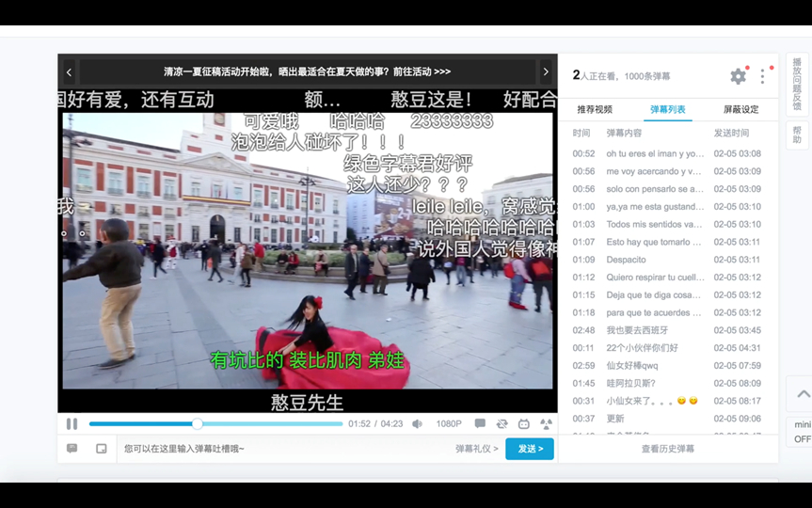The width and height of the screenshot is (812, 508).
Task: Pause the video playback
Action: (72, 424)
